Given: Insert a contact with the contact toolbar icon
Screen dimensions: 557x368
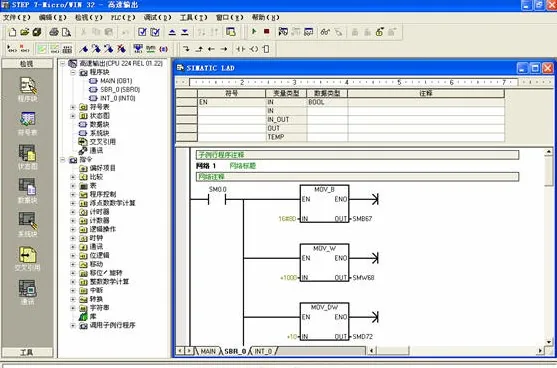Looking at the screenshot, I should 240,49.
